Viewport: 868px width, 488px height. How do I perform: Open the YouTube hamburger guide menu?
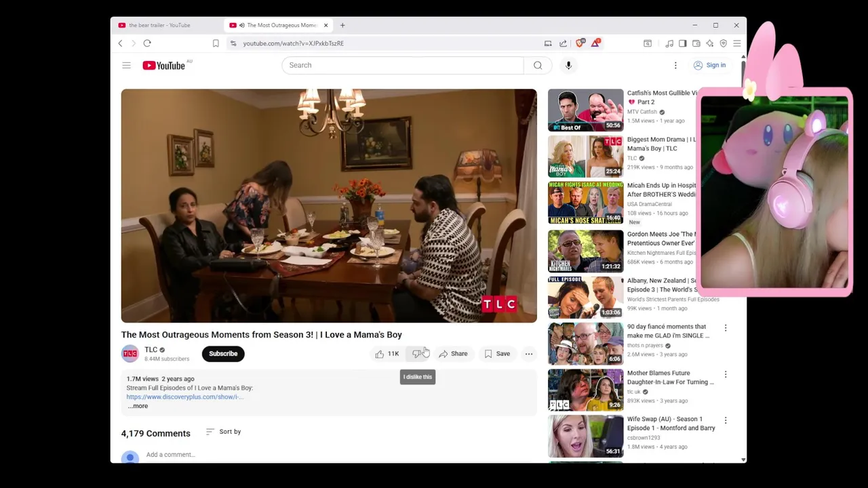point(126,65)
